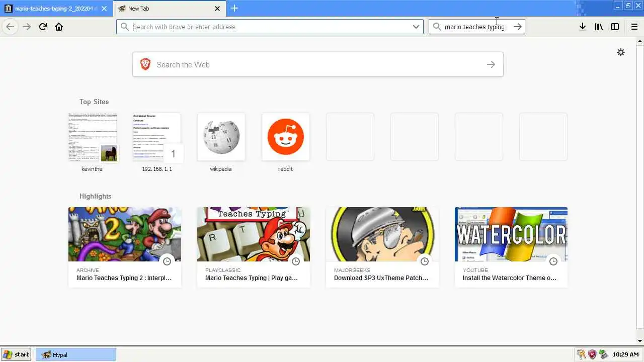
Task: Focus the Search with Brave address field
Action: click(x=270, y=27)
